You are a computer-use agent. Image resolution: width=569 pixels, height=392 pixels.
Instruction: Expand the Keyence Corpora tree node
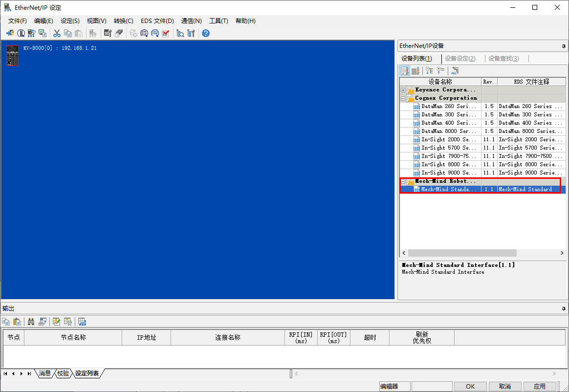tap(403, 89)
